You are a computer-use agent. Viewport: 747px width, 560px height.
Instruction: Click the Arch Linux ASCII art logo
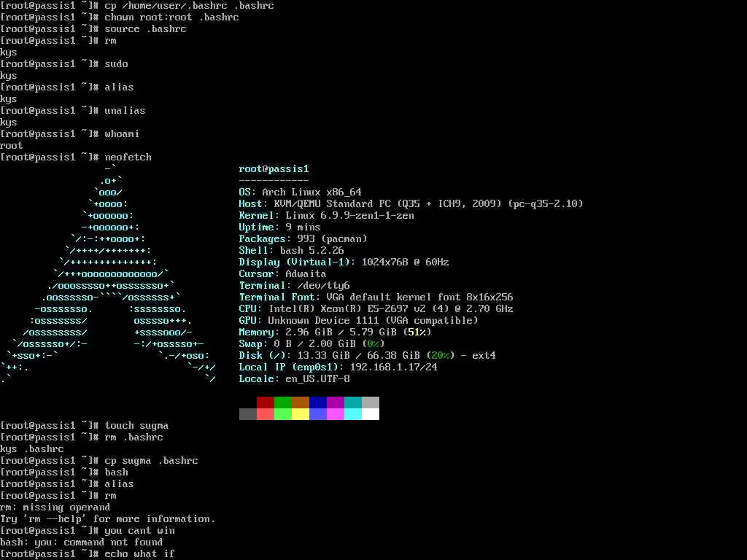pyautogui.click(x=108, y=274)
